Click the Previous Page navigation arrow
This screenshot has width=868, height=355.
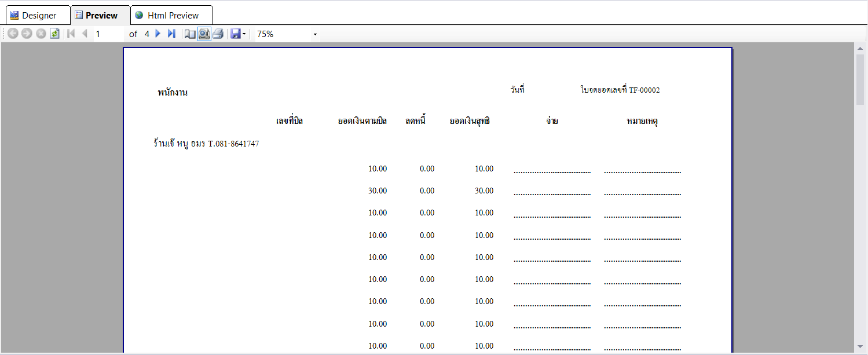pos(85,34)
